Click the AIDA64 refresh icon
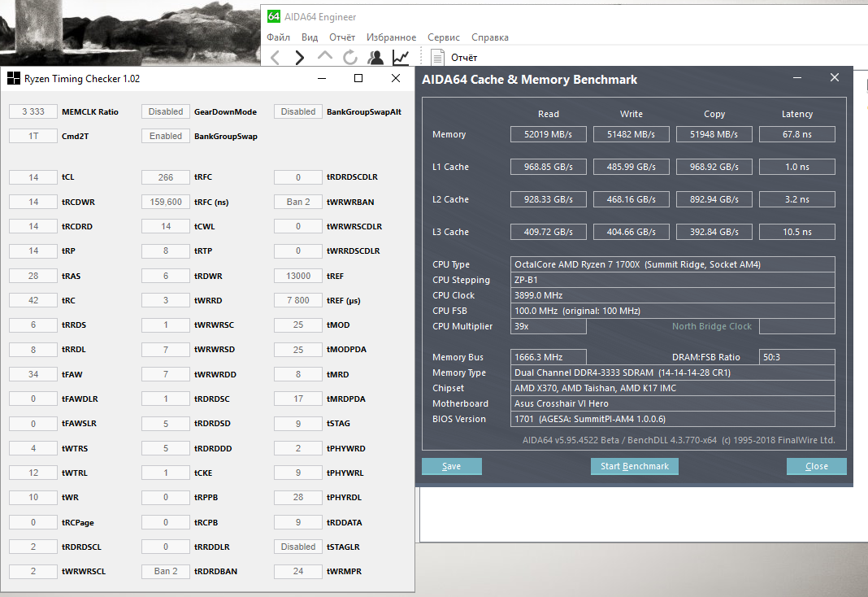Image resolution: width=868 pixels, height=597 pixels. pos(349,57)
